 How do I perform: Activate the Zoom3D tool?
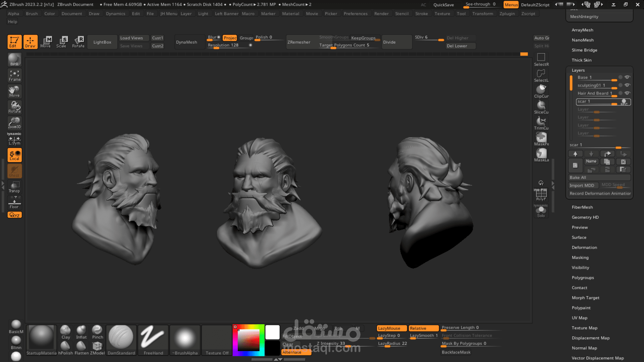click(14, 123)
